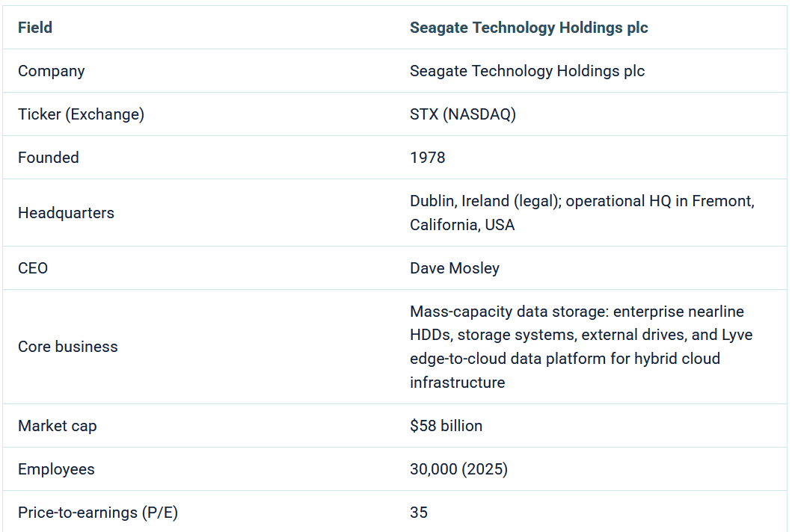
Task: Select the '30,000 (2025)' employee count
Action: pos(458,469)
